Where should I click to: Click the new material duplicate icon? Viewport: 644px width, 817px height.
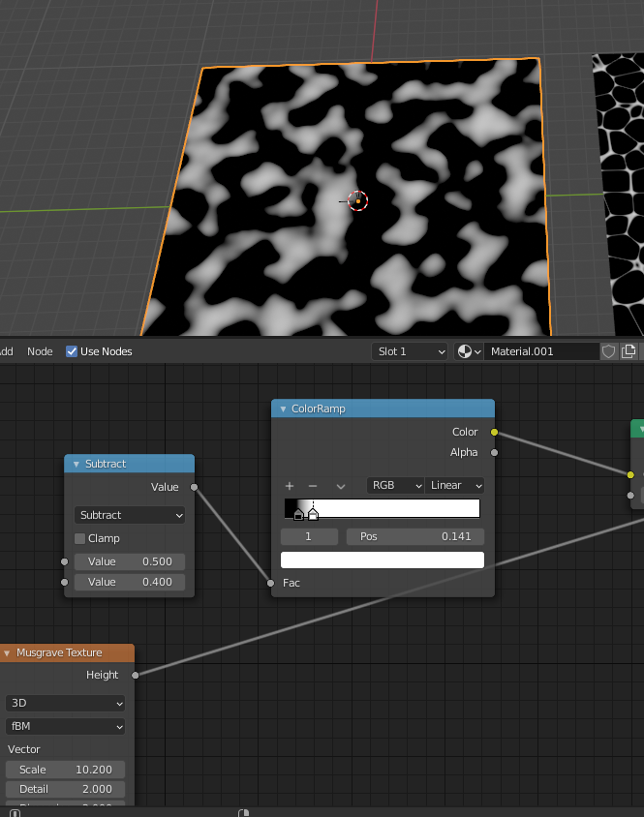(x=629, y=351)
